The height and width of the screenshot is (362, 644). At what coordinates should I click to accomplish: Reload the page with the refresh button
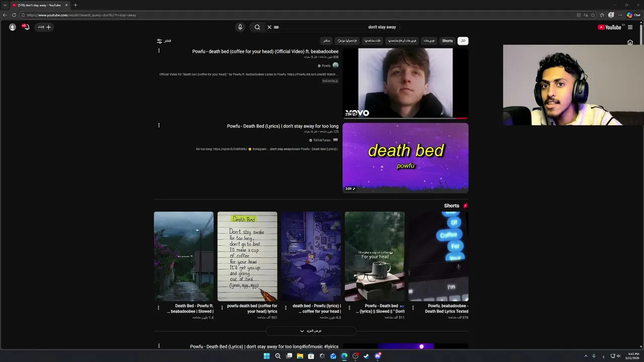point(14,15)
